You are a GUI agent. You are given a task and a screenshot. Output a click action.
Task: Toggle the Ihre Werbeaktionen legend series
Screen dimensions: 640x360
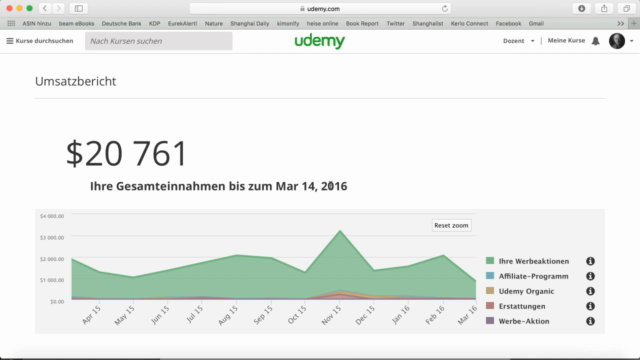534,261
